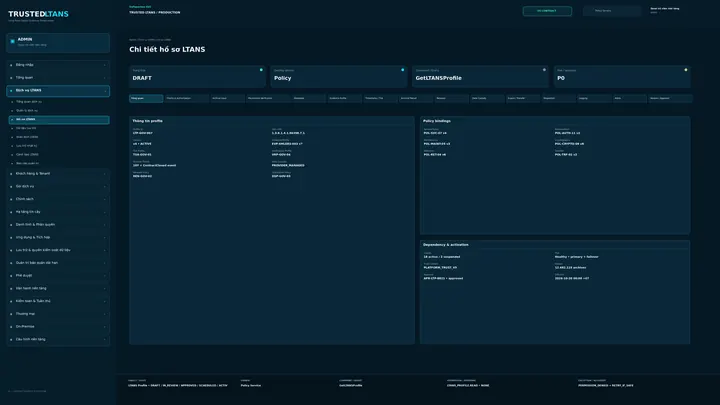Image resolution: width=720 pixels, height=405 pixels.
Task: Expand Danh tính & Phân quyền chevron
Action: click(x=105, y=225)
